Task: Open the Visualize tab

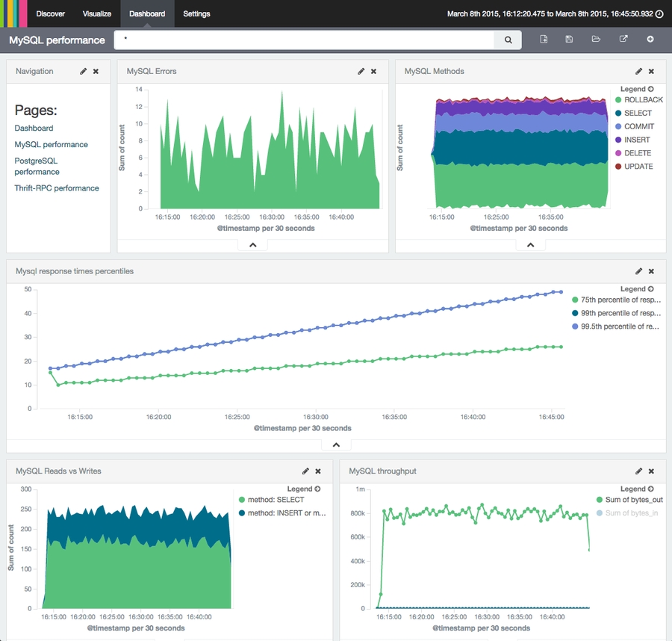Action: pyautogui.click(x=96, y=13)
